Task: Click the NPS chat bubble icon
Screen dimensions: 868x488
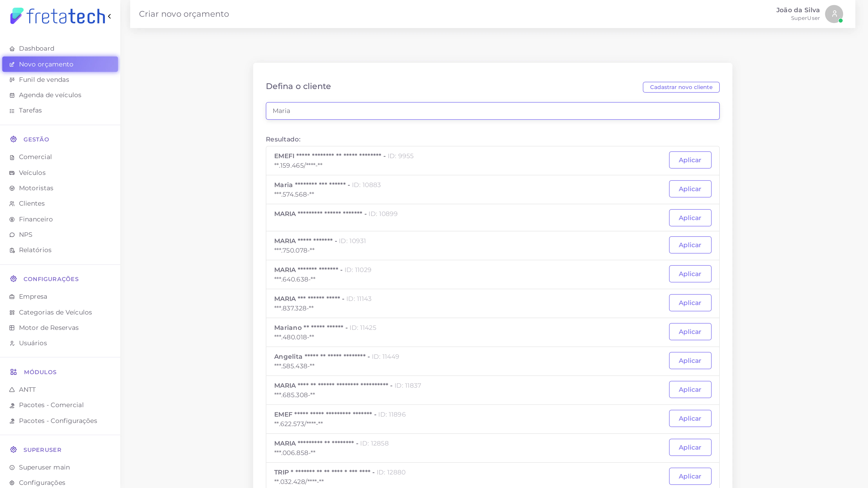Action: (12, 235)
